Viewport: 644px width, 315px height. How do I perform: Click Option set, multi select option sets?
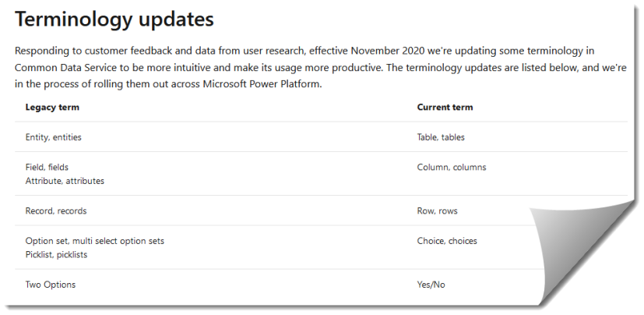[94, 241]
